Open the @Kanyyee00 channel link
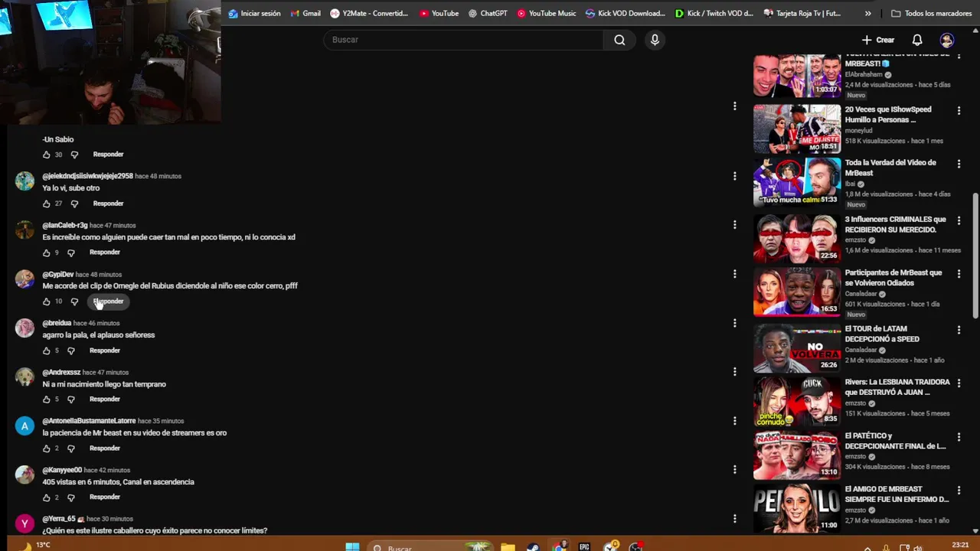 coord(62,470)
